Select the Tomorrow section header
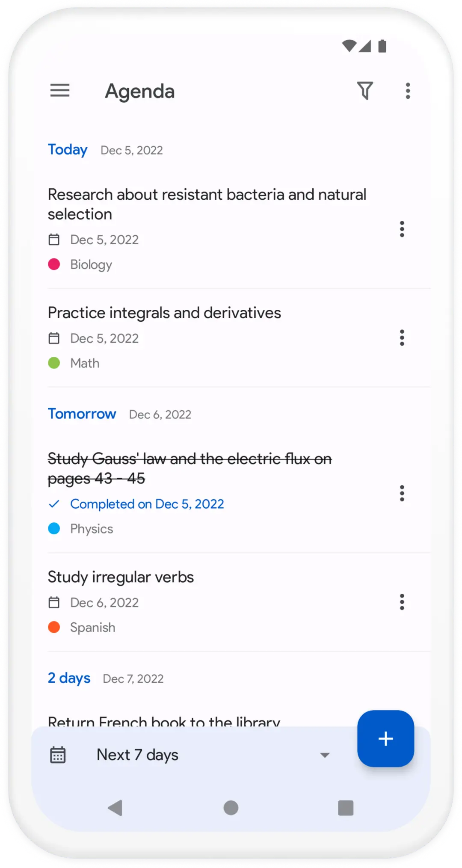 pyautogui.click(x=82, y=414)
